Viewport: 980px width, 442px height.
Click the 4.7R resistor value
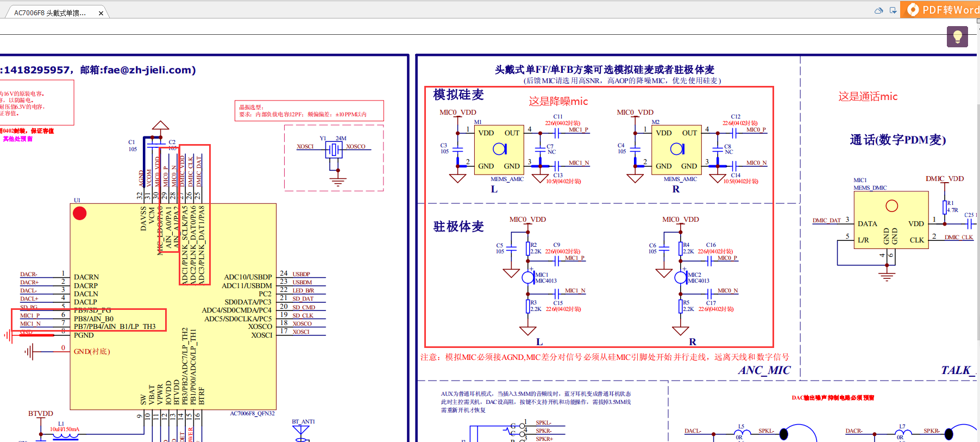(x=952, y=210)
